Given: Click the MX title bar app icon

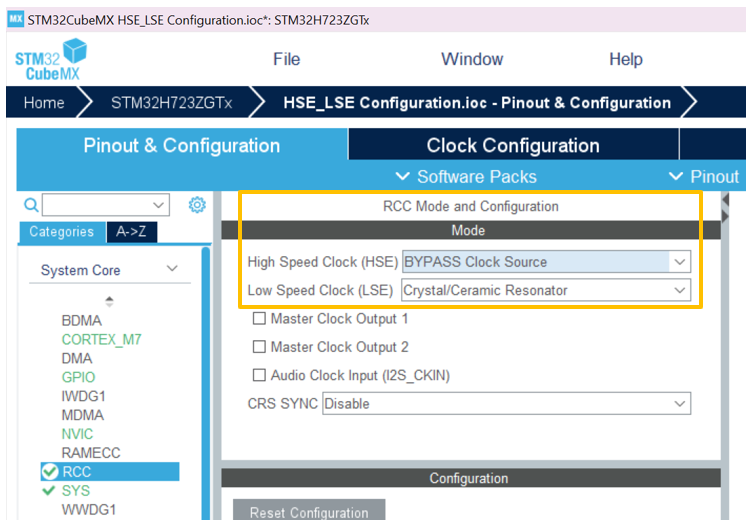Looking at the screenshot, I should click(15, 19).
